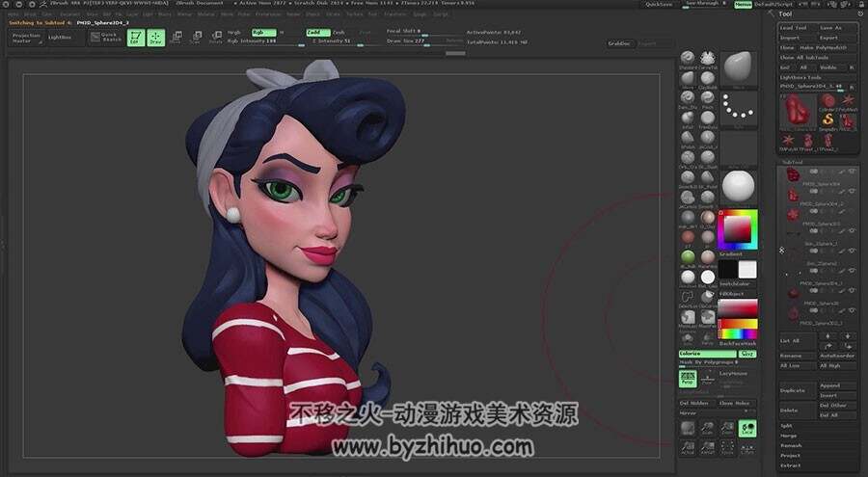Hide the first PM3D_Sphere3D4 subtool via eye icon
The image size is (868, 477).
(852, 171)
